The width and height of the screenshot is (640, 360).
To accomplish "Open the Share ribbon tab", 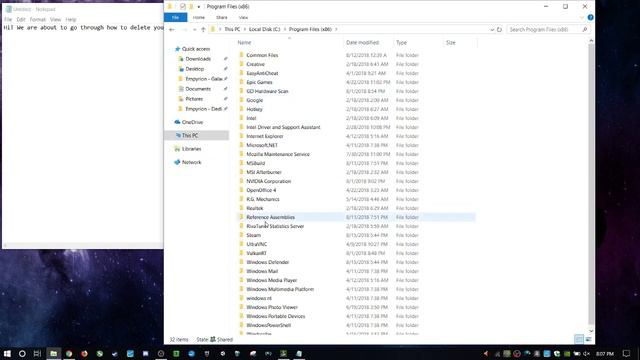I will [x=222, y=18].
